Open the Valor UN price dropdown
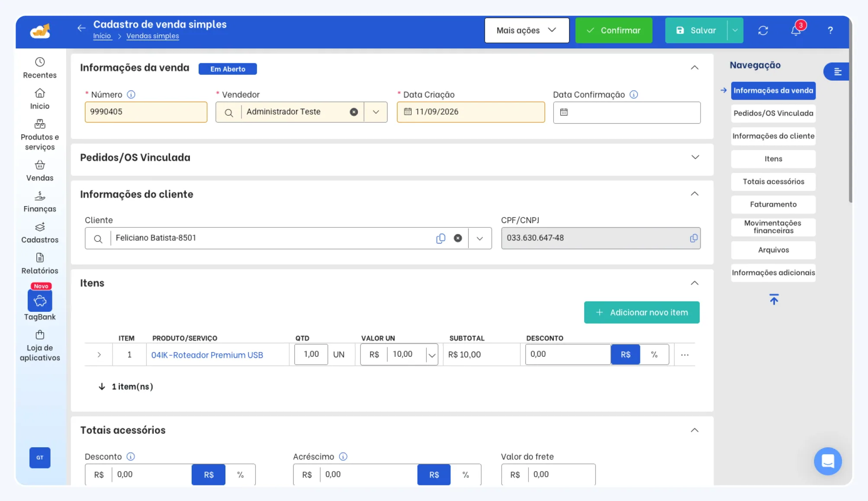This screenshot has width=868, height=501. pyautogui.click(x=431, y=355)
